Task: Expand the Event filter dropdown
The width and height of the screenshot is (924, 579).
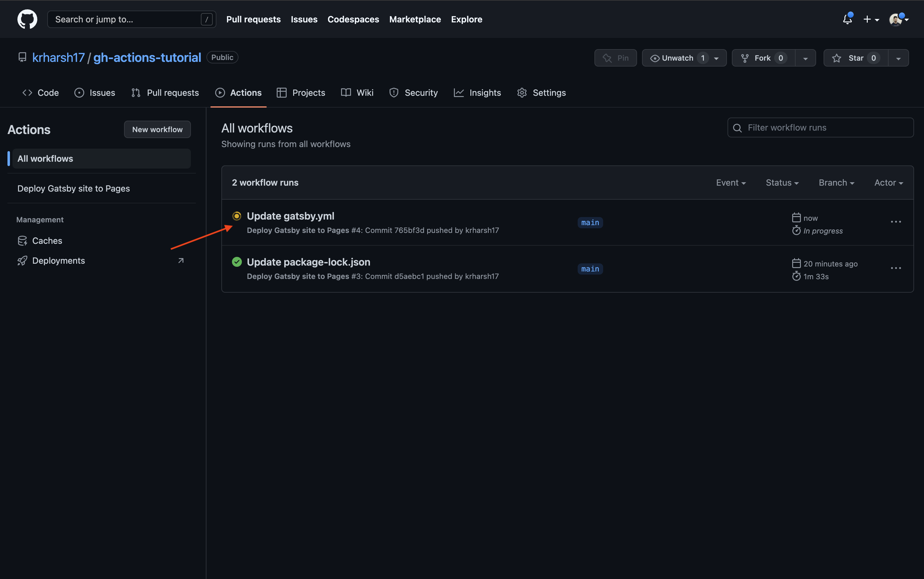Action: tap(730, 183)
